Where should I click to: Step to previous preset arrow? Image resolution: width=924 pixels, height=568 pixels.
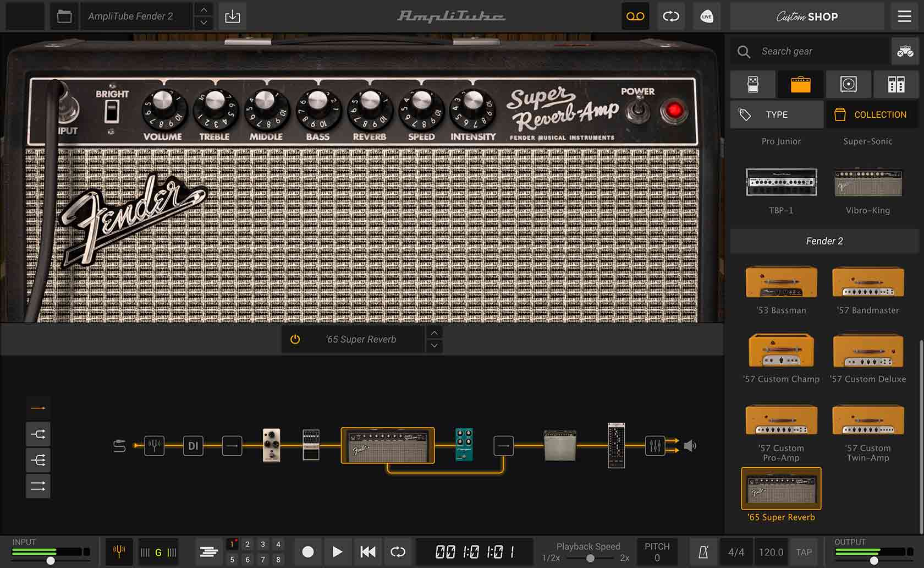(x=204, y=10)
